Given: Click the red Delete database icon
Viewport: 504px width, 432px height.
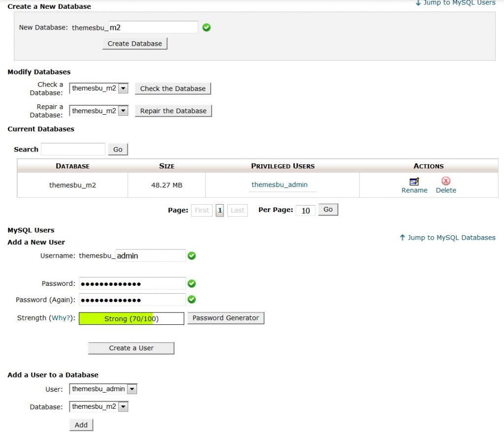Looking at the screenshot, I should [446, 181].
